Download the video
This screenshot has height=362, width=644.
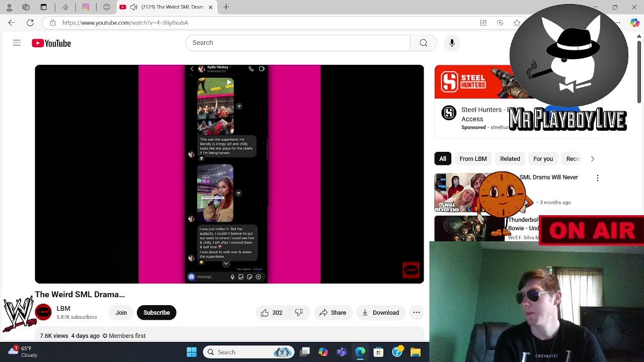tap(381, 313)
